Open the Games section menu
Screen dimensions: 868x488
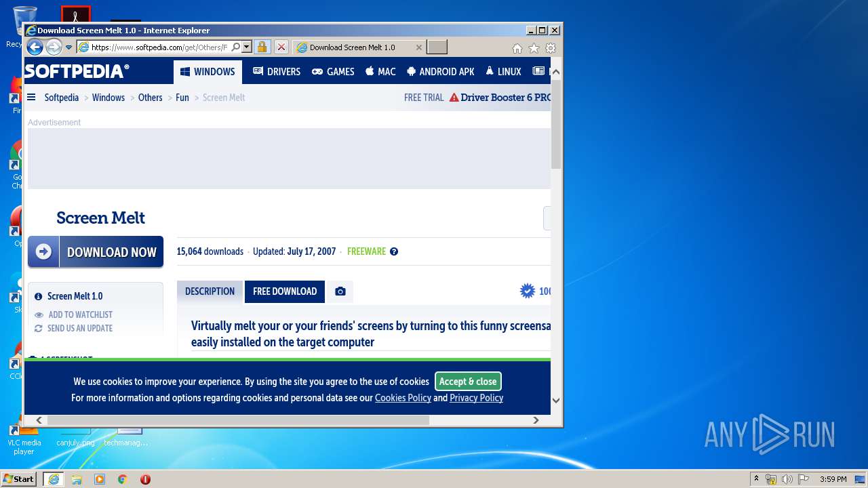pos(333,72)
